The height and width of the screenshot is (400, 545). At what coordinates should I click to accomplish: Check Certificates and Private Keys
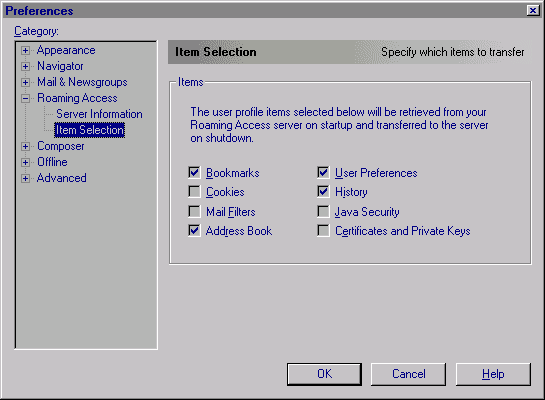coord(323,230)
